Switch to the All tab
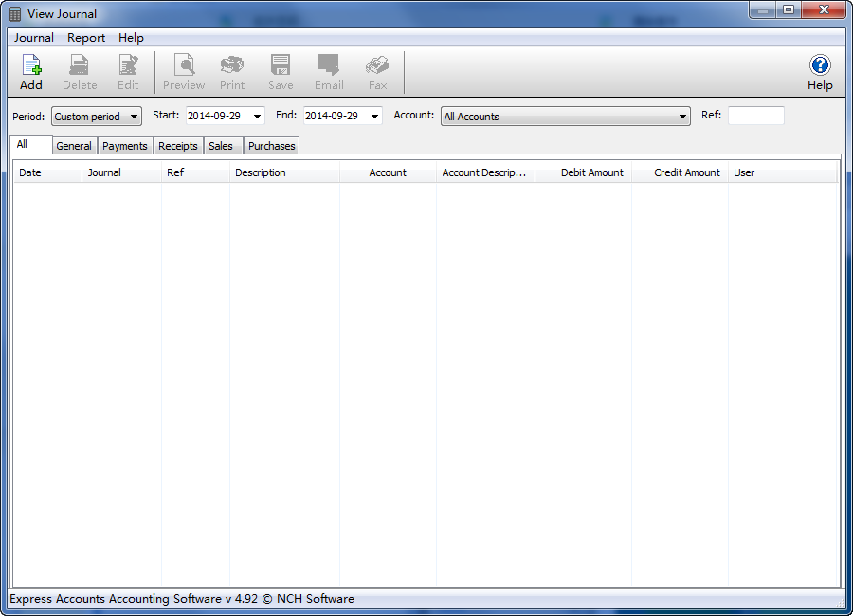 (31, 145)
